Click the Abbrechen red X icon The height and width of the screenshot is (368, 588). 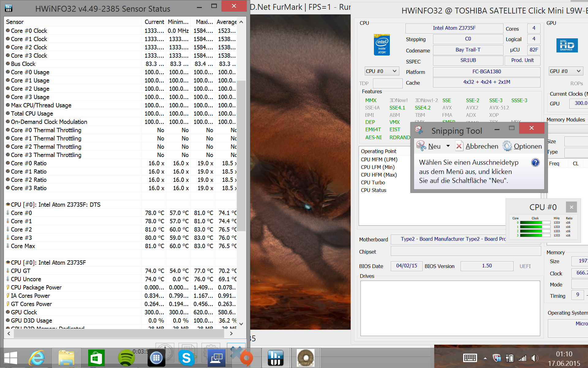(x=459, y=146)
